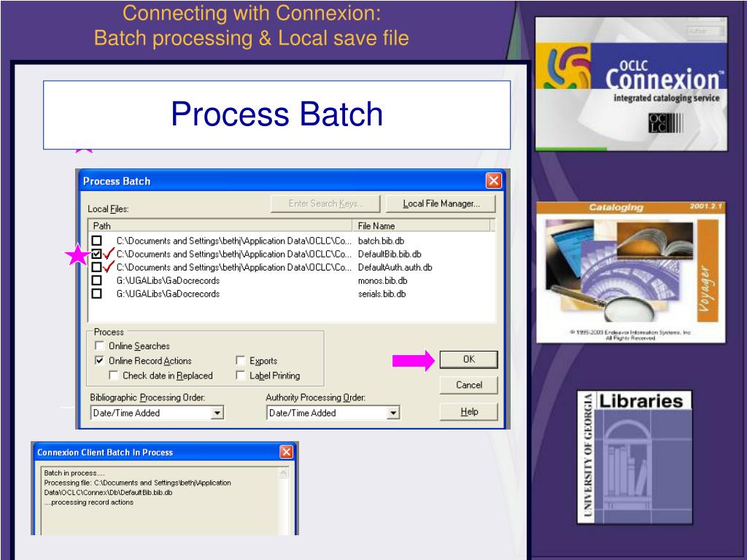The image size is (747, 560).
Task: Select the batch.bib.db file name
Action: click(x=381, y=241)
